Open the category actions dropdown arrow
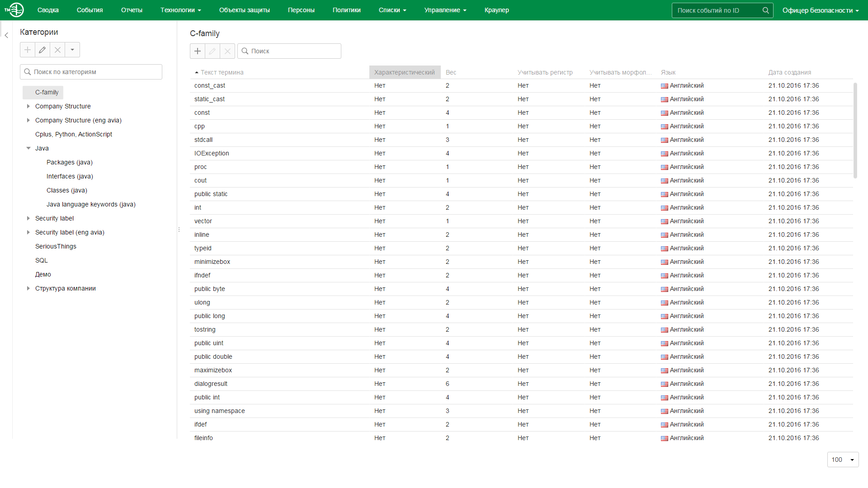 click(72, 50)
